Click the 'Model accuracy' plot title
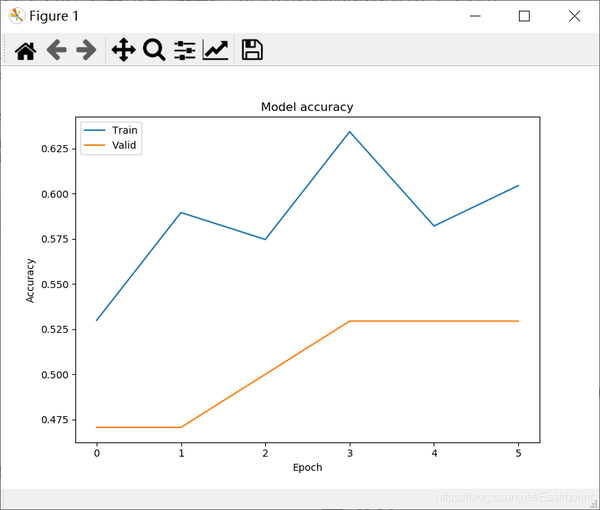 307,107
